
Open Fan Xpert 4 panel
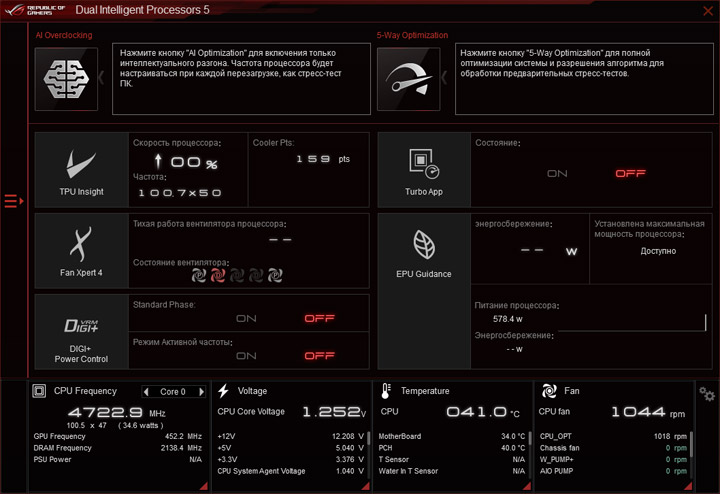point(81,251)
